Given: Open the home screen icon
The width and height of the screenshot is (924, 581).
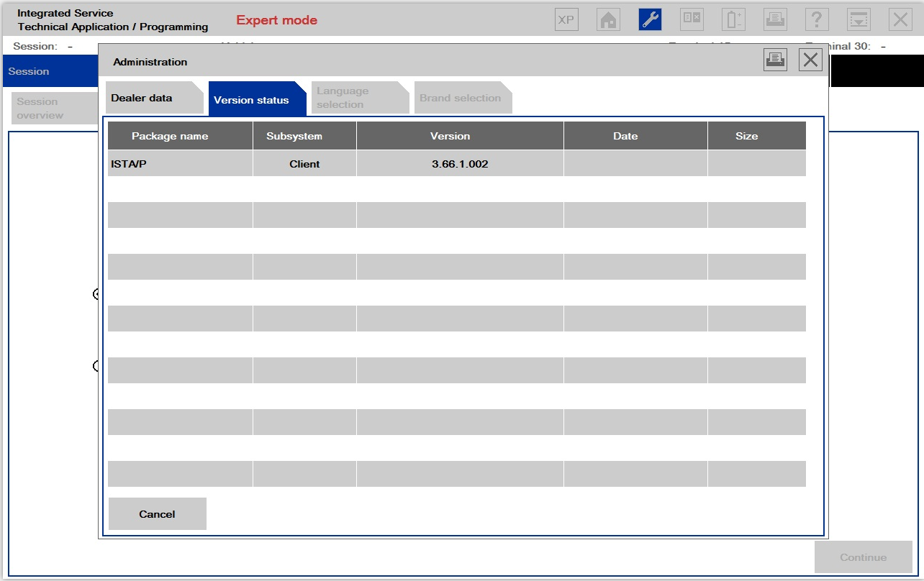Looking at the screenshot, I should coord(609,19).
